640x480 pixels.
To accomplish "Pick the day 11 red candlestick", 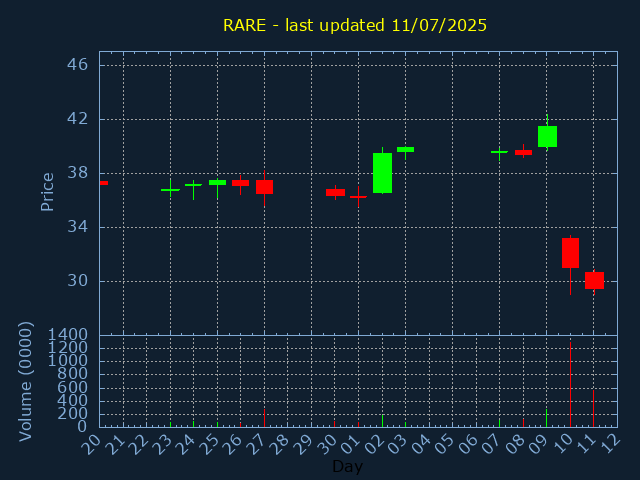I will tap(594, 280).
